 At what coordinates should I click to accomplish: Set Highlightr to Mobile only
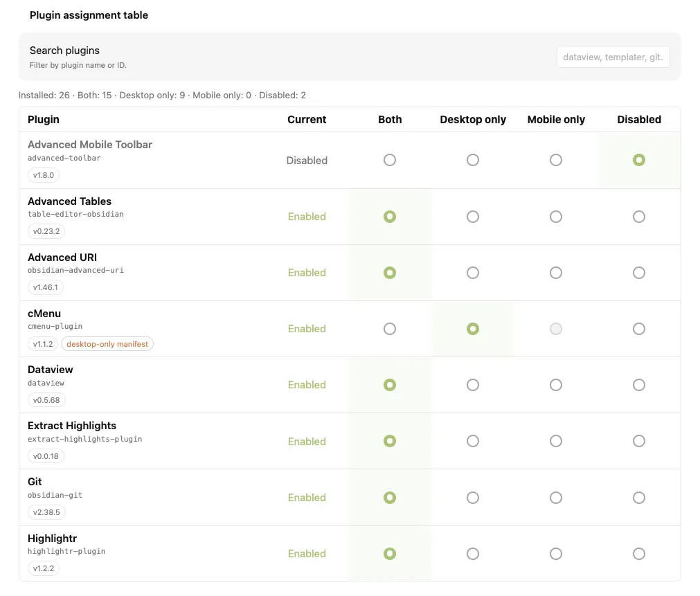(x=556, y=554)
